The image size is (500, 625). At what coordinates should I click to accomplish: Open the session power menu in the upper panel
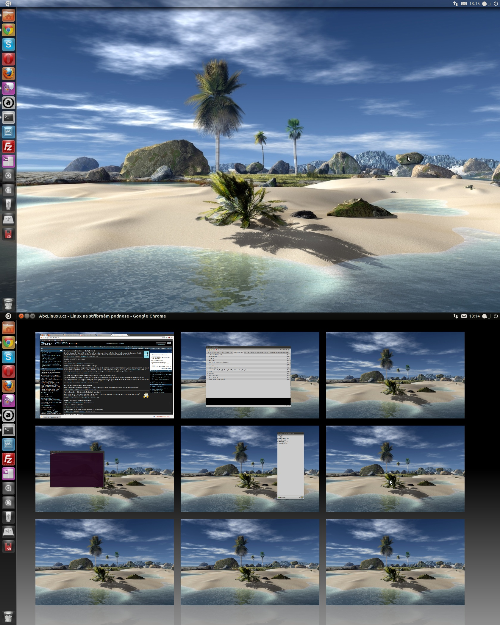point(496,3)
